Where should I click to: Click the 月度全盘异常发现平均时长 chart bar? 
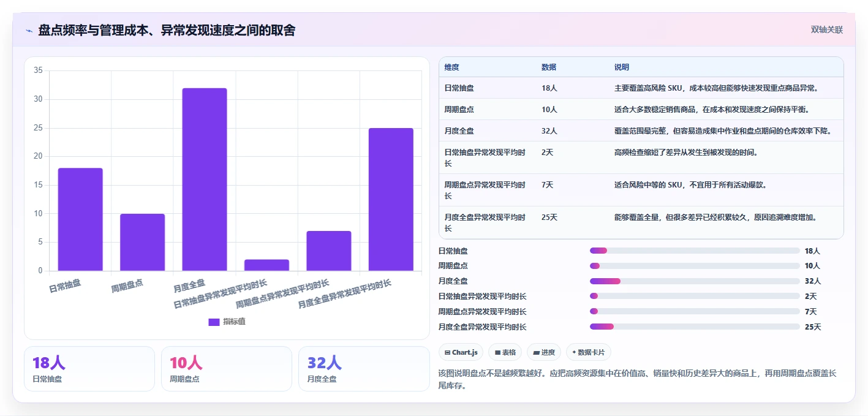coord(391,199)
